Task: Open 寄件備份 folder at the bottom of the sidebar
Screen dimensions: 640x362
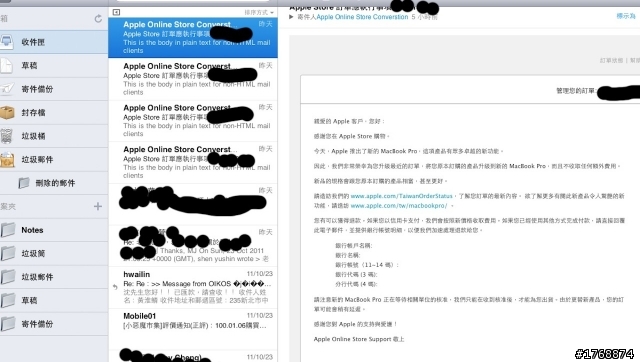Action: (54, 324)
